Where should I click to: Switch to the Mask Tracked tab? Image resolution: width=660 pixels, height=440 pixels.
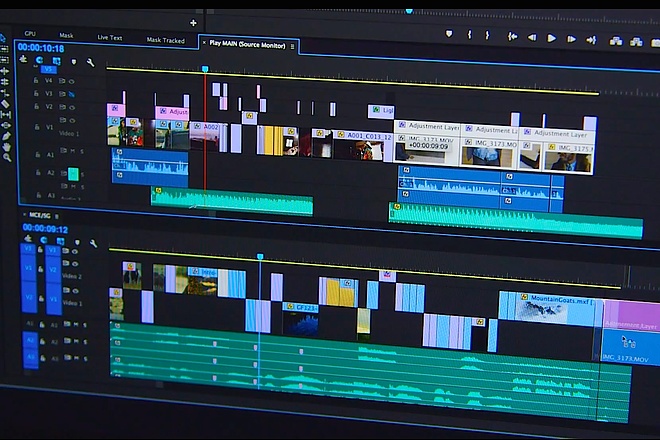[x=165, y=40]
